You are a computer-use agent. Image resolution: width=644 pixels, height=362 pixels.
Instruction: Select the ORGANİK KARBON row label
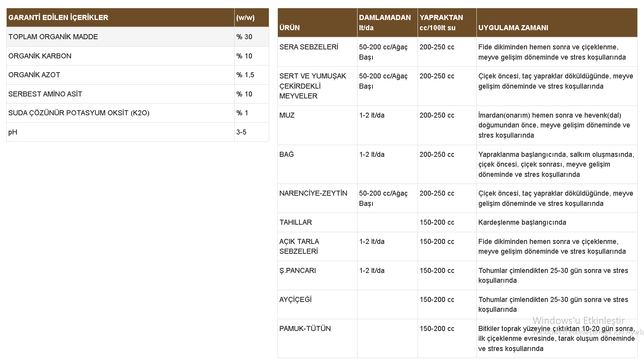point(40,56)
